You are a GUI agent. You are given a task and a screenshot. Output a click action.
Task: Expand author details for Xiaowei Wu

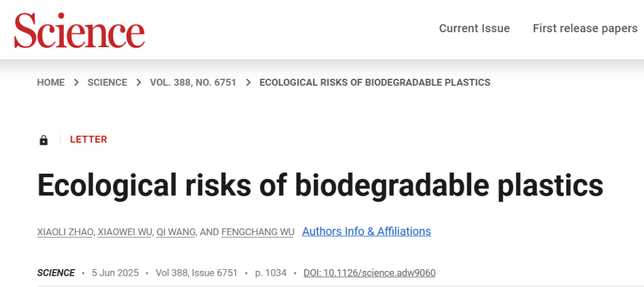[125, 232]
